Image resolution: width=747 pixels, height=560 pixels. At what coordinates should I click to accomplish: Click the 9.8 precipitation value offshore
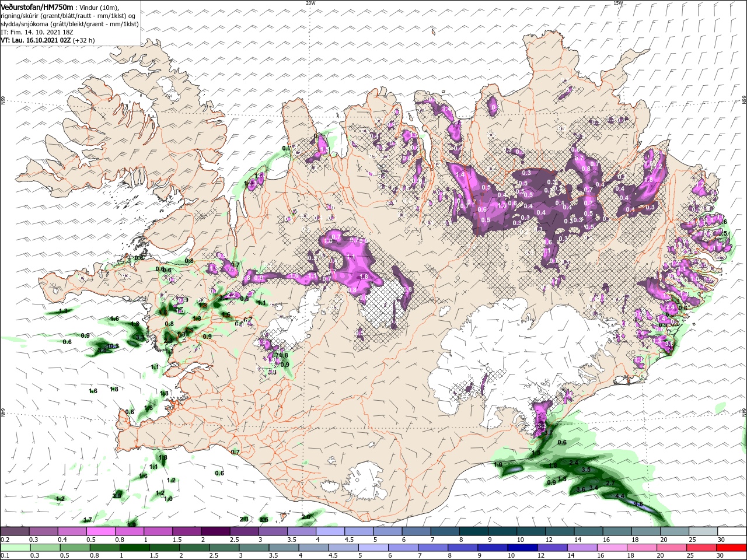click(x=638, y=504)
